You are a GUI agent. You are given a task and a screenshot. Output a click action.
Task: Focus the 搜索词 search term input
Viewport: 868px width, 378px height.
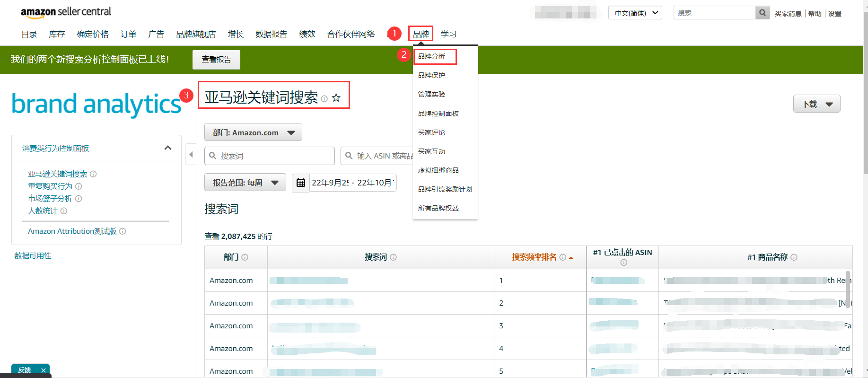point(270,156)
